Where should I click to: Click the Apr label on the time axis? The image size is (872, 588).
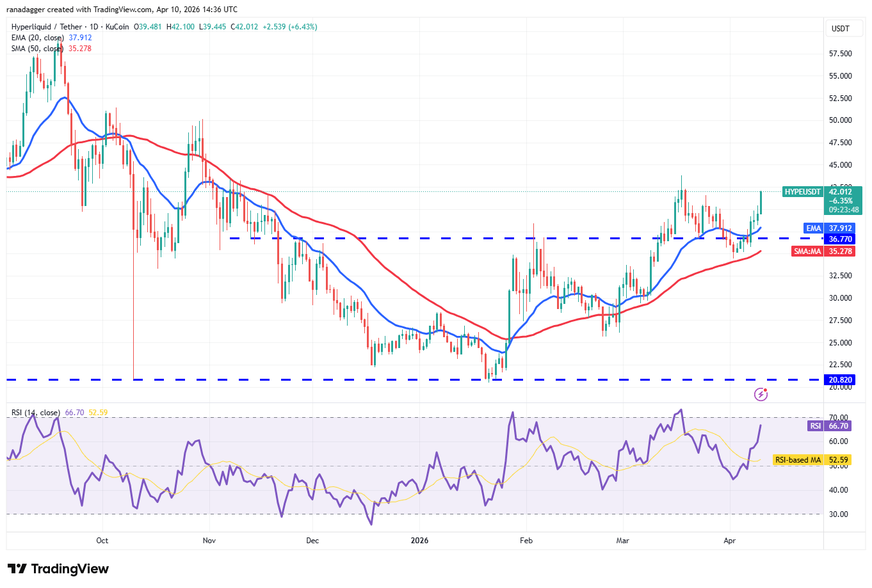point(729,541)
